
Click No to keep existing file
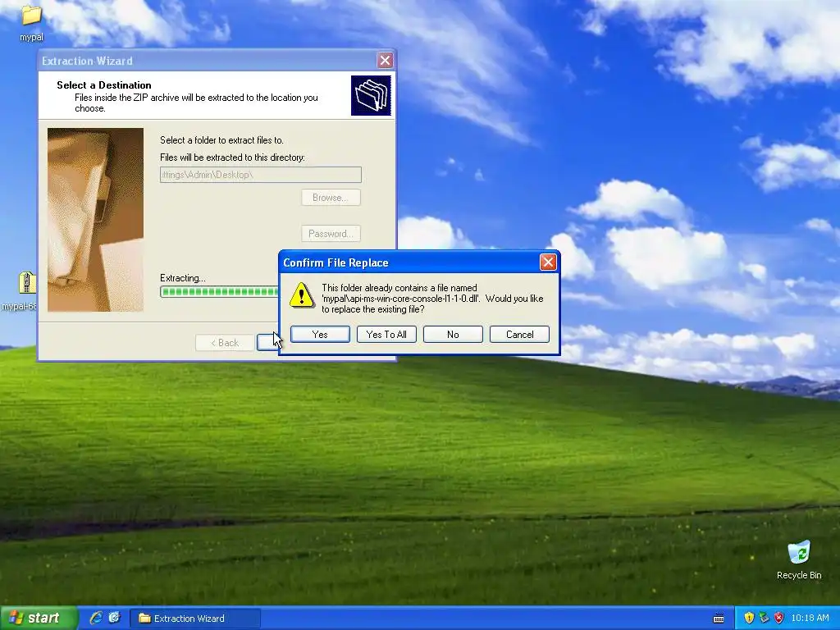pos(453,335)
